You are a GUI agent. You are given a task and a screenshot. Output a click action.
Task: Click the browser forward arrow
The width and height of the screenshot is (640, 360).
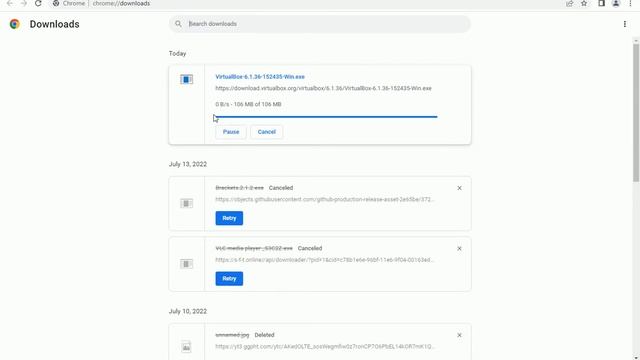click(24, 3)
